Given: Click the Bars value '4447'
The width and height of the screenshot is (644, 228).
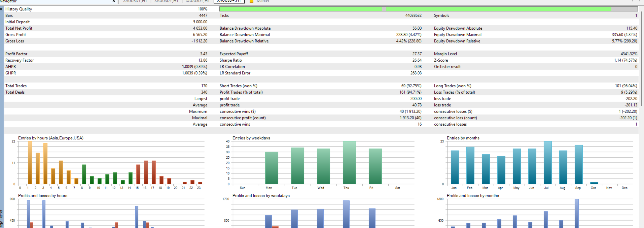Looking at the screenshot, I should pos(203,15).
